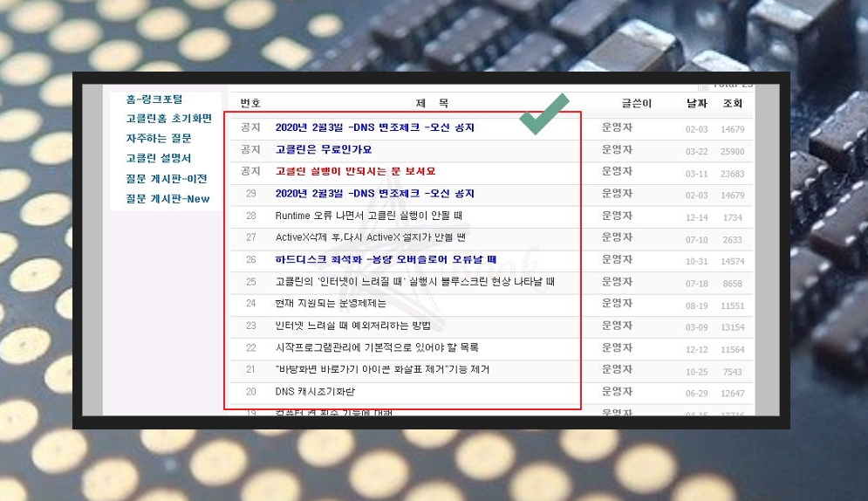This screenshot has width=868, height=501.
Task: Open the ActiveX삭제 후 다시 설치가 안될 때 post
Action: click(371, 237)
